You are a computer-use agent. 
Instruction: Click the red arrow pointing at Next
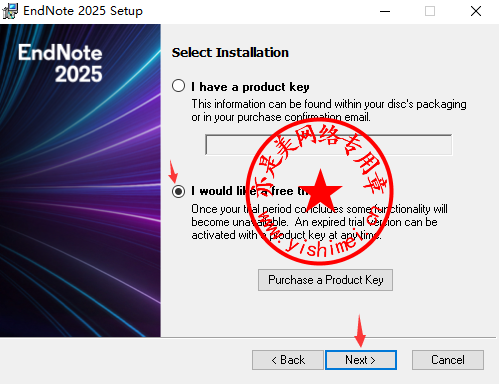[360, 331]
